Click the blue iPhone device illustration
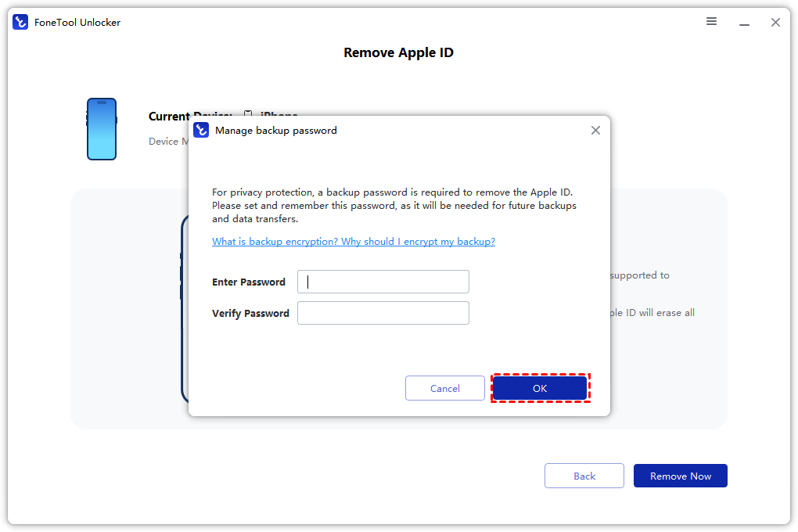The height and width of the screenshot is (532, 798). tap(102, 129)
